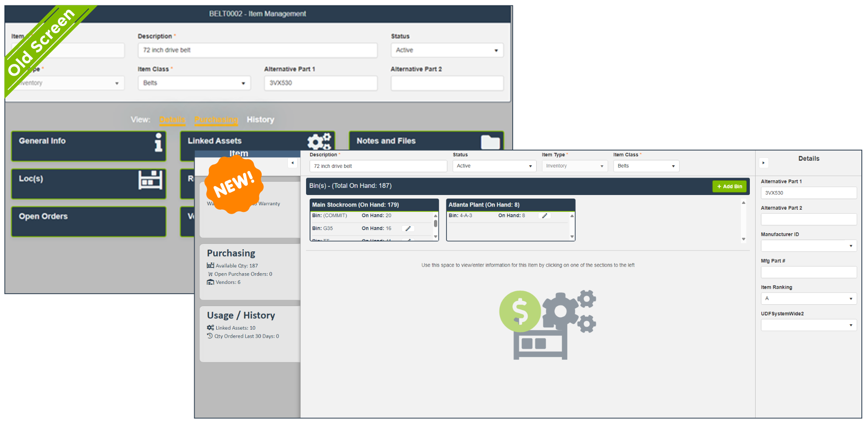868x426 pixels.
Task: Open the Manufacturer ID dropdown
Action: (x=808, y=246)
